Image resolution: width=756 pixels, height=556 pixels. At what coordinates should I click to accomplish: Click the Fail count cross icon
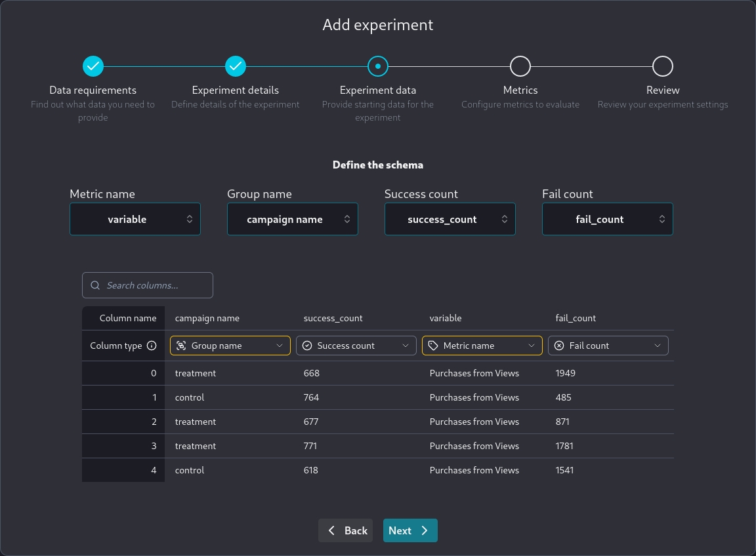coord(559,346)
